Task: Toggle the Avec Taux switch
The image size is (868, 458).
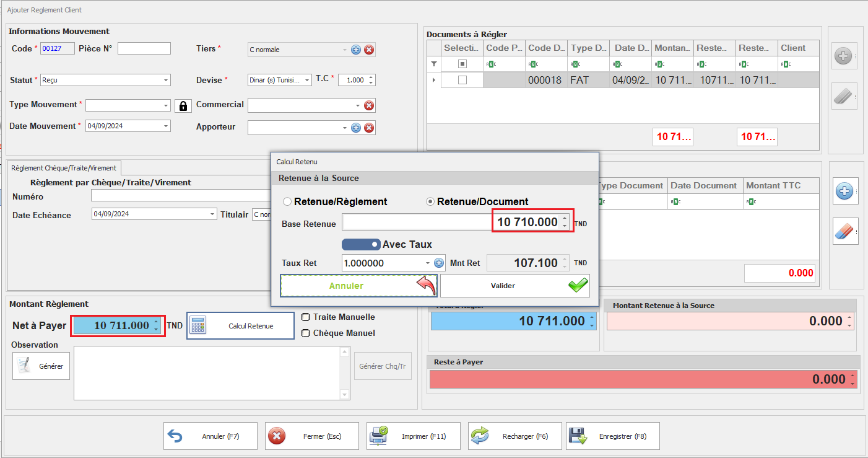Action: (x=361, y=244)
